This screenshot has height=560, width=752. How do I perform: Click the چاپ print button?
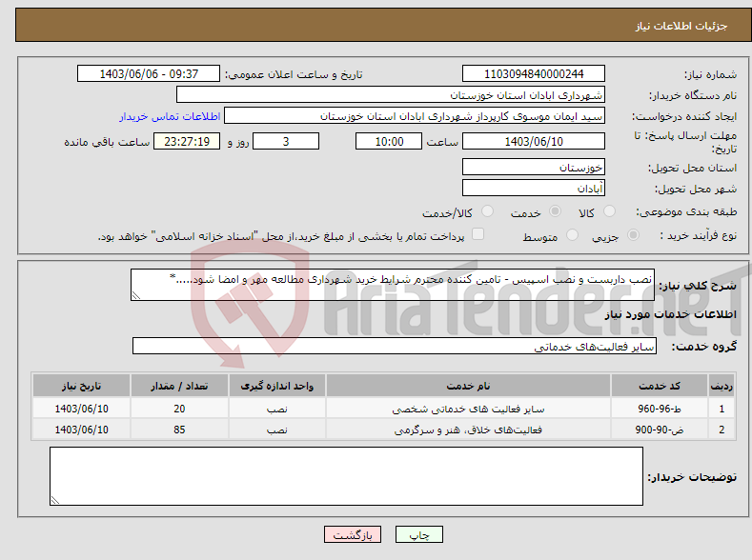click(419, 534)
